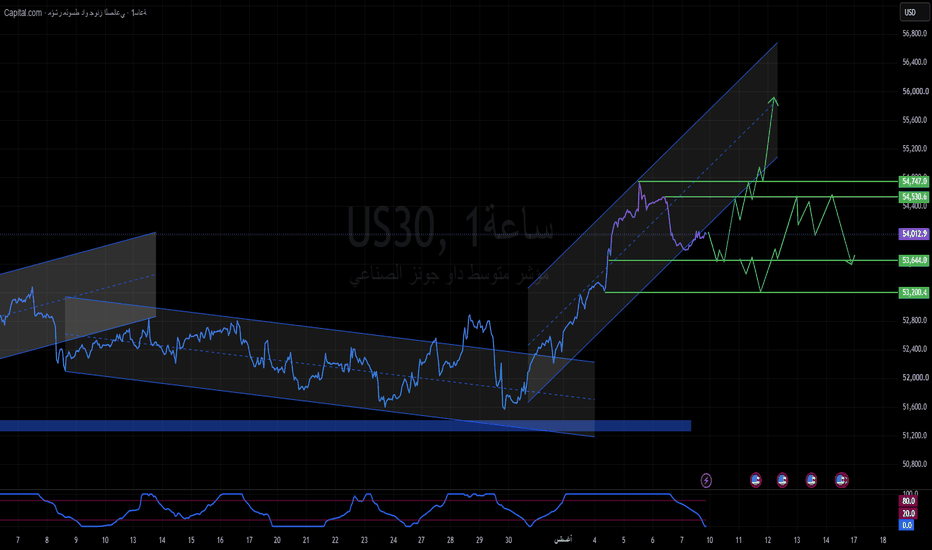Click the أغسطس month label on time axis

coord(562,540)
